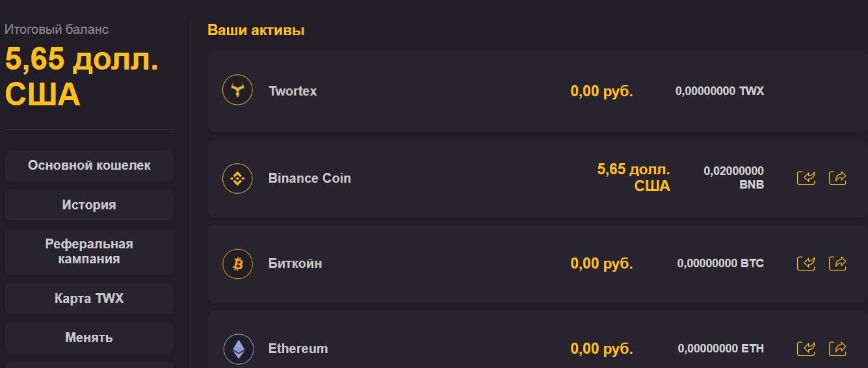Click the Bitcoin logo icon

[237, 263]
